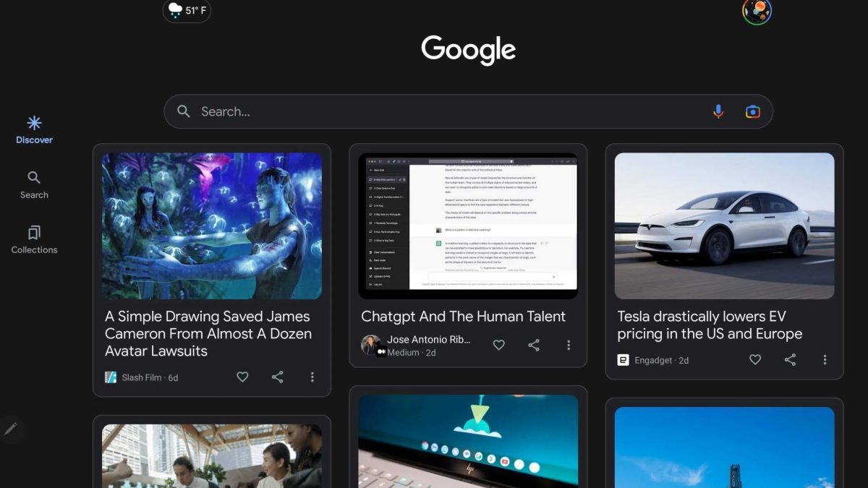This screenshot has height=488, width=868.
Task: Toggle heart on Chatgpt Human Talent card
Action: click(x=498, y=345)
